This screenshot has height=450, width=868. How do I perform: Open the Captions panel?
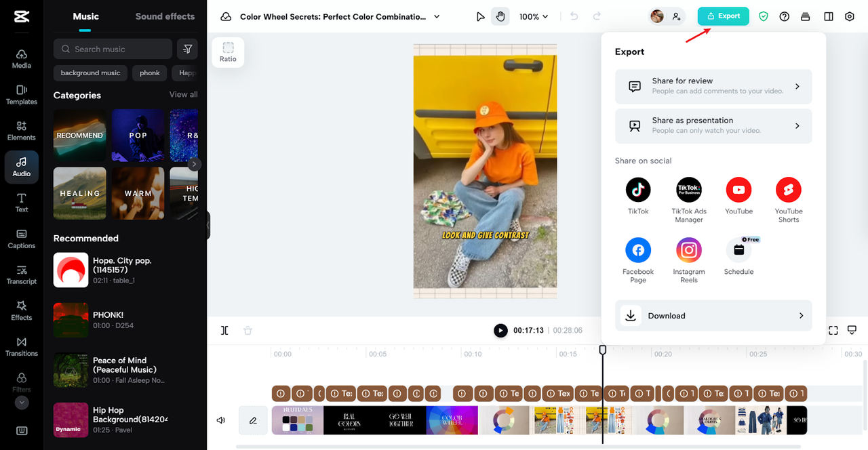(x=22, y=239)
